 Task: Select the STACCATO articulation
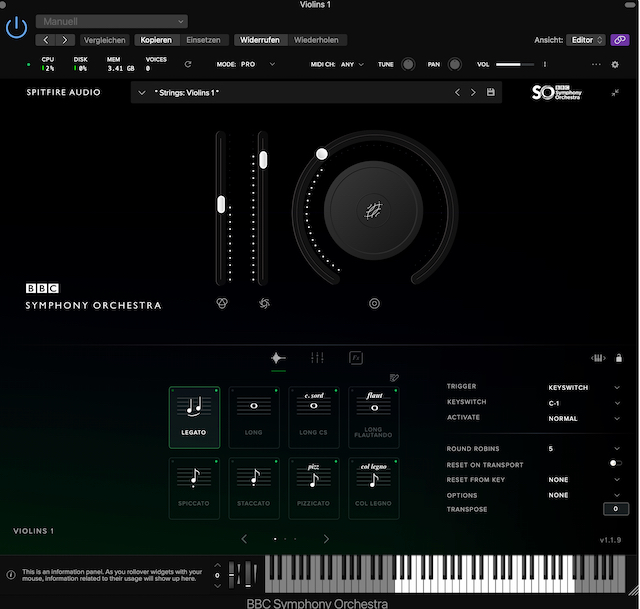point(254,489)
